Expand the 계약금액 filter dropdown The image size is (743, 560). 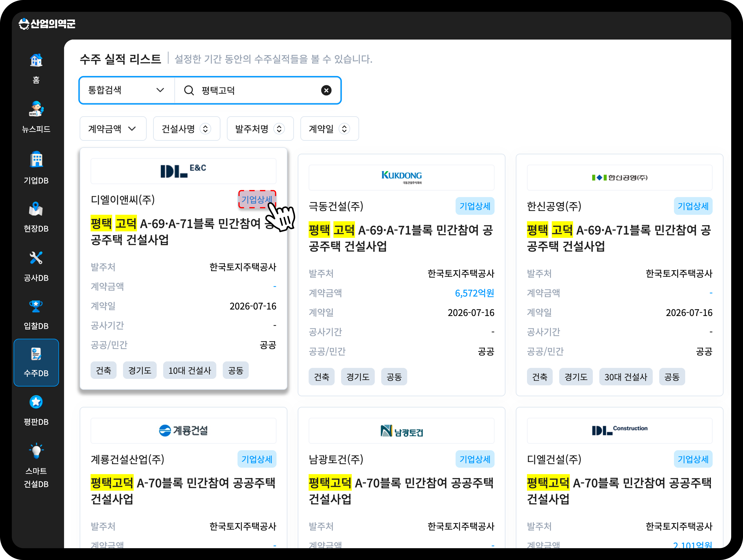[113, 129]
